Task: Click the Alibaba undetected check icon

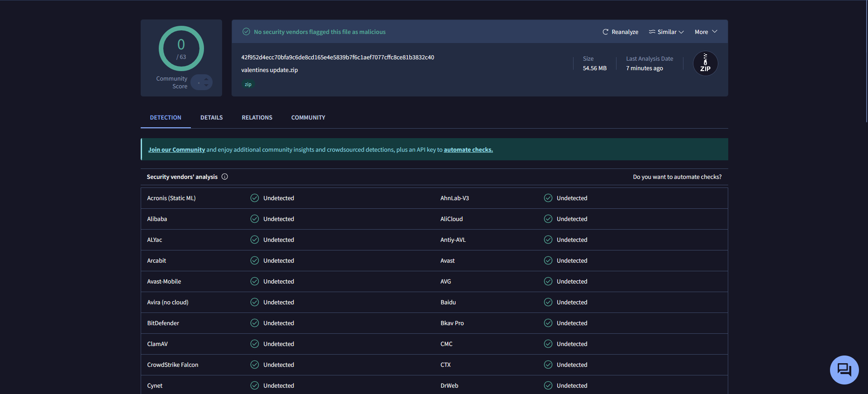Action: point(255,219)
